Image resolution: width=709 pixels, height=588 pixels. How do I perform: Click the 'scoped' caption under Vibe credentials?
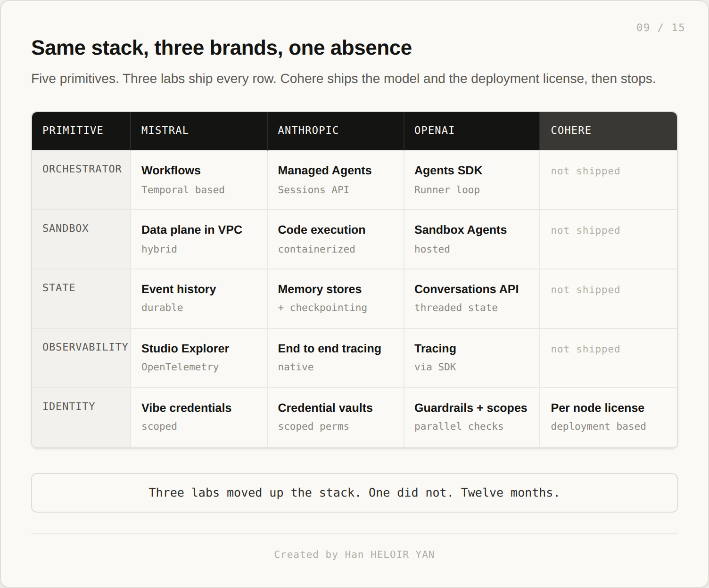tap(159, 426)
